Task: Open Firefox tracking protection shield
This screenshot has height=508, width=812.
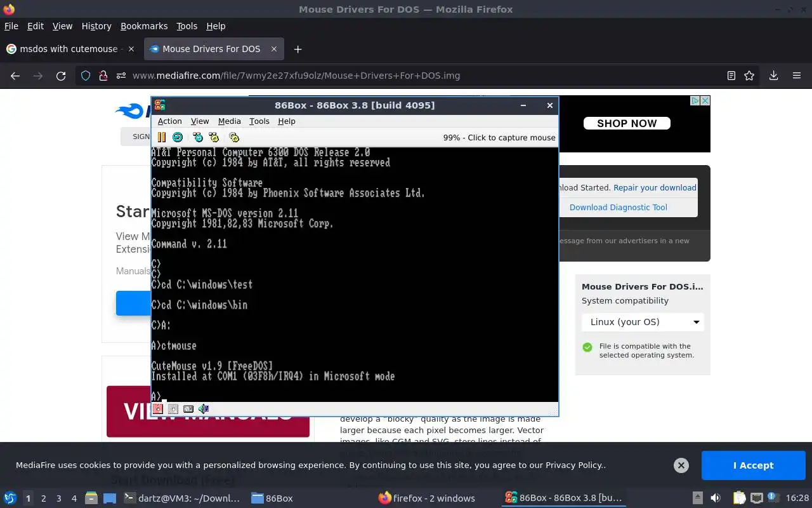Action: coord(86,76)
